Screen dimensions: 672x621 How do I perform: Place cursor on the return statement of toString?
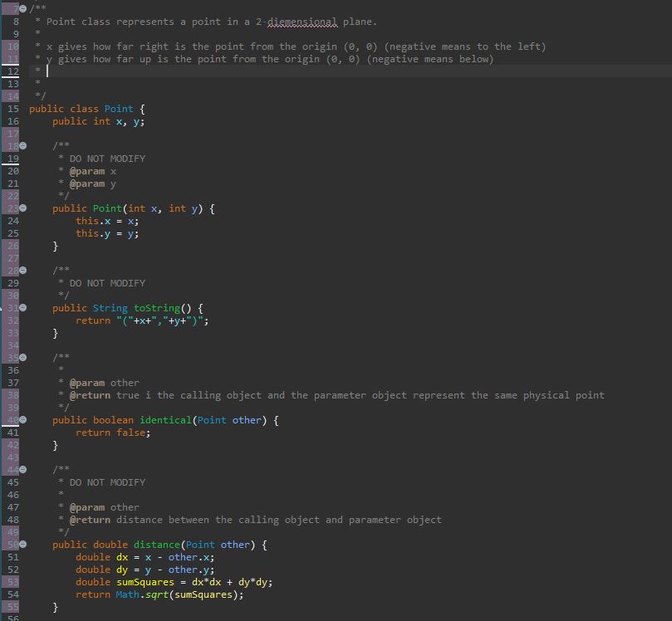click(93, 320)
